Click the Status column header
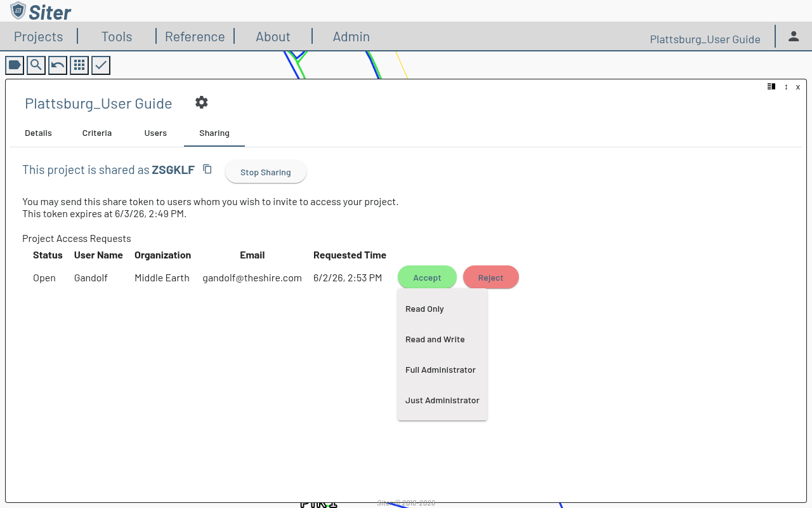The image size is (812, 508). pyautogui.click(x=48, y=255)
